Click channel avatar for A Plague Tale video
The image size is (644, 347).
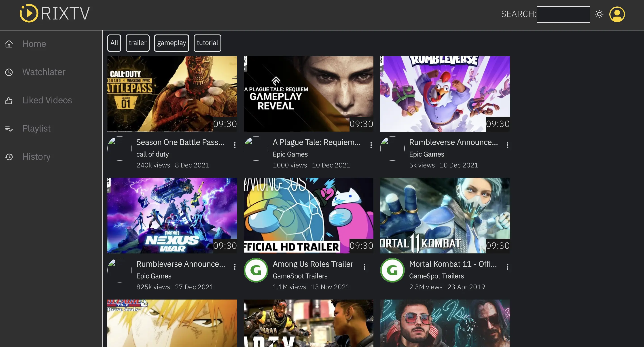coord(256,148)
